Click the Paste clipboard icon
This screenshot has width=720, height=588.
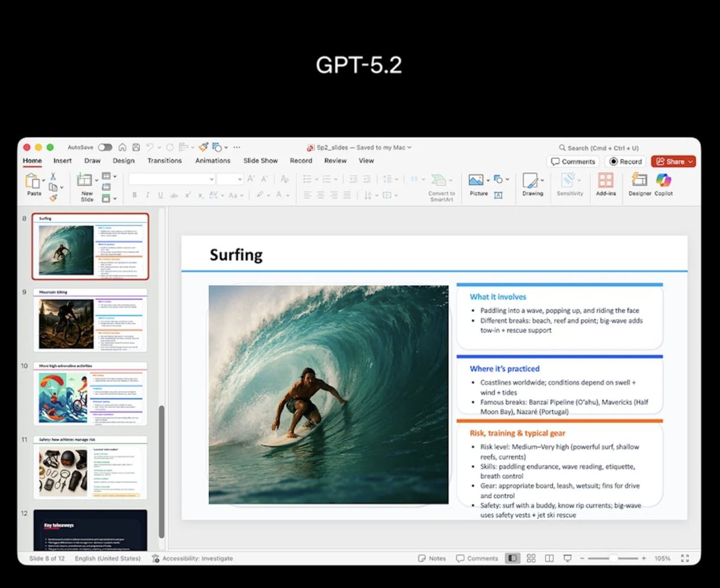pyautogui.click(x=33, y=181)
